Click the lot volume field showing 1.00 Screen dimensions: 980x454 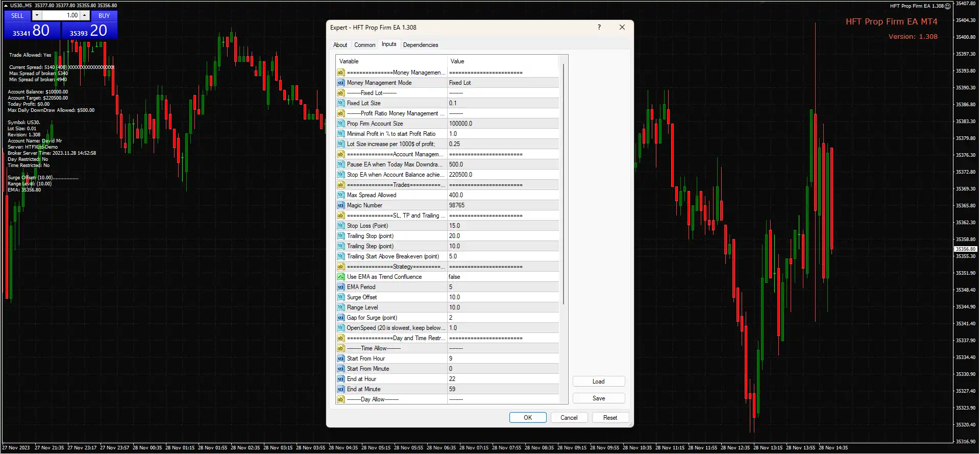tap(61, 16)
